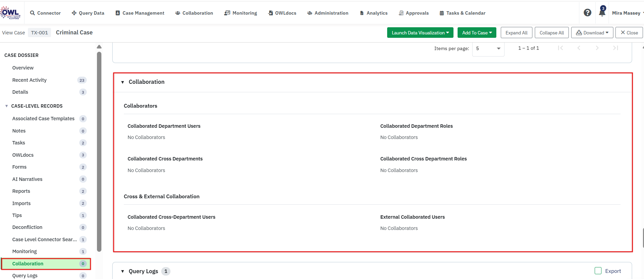This screenshot has width=644, height=279.
Task: Close the case view
Action: click(629, 33)
